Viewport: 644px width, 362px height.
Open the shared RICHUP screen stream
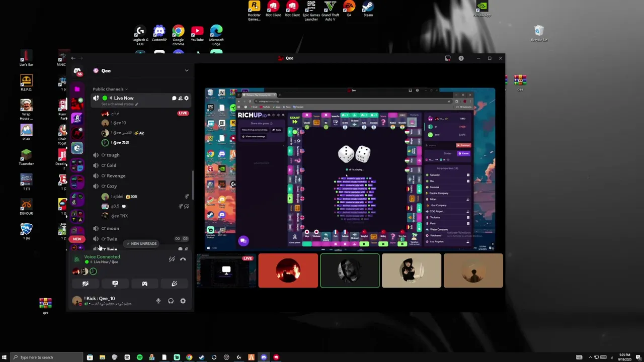(x=350, y=169)
